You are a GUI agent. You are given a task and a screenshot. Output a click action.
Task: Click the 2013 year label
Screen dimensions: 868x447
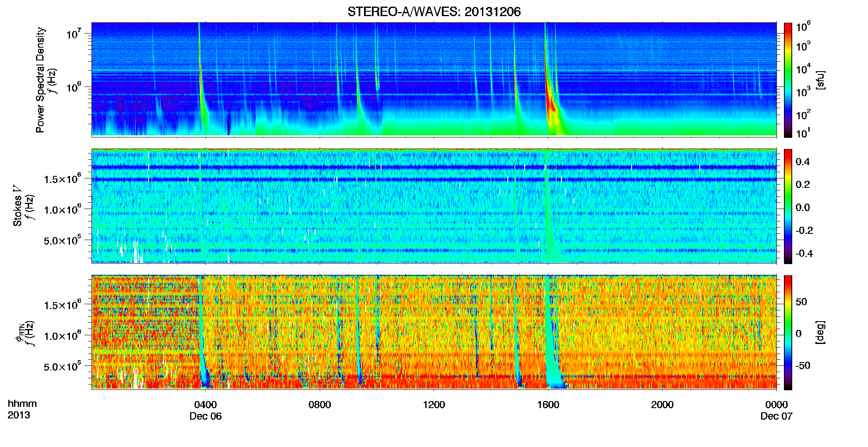pyautogui.click(x=19, y=415)
